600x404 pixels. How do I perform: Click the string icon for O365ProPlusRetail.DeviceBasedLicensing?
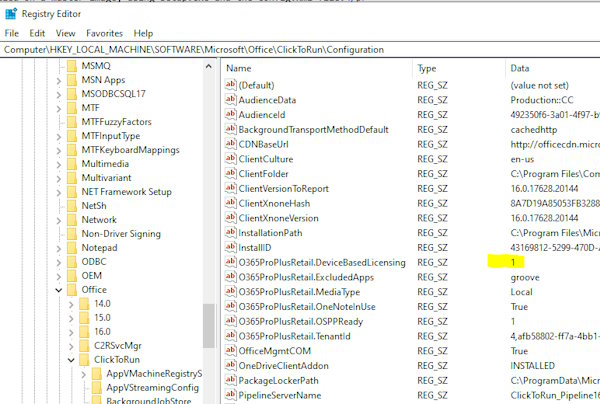pos(230,262)
